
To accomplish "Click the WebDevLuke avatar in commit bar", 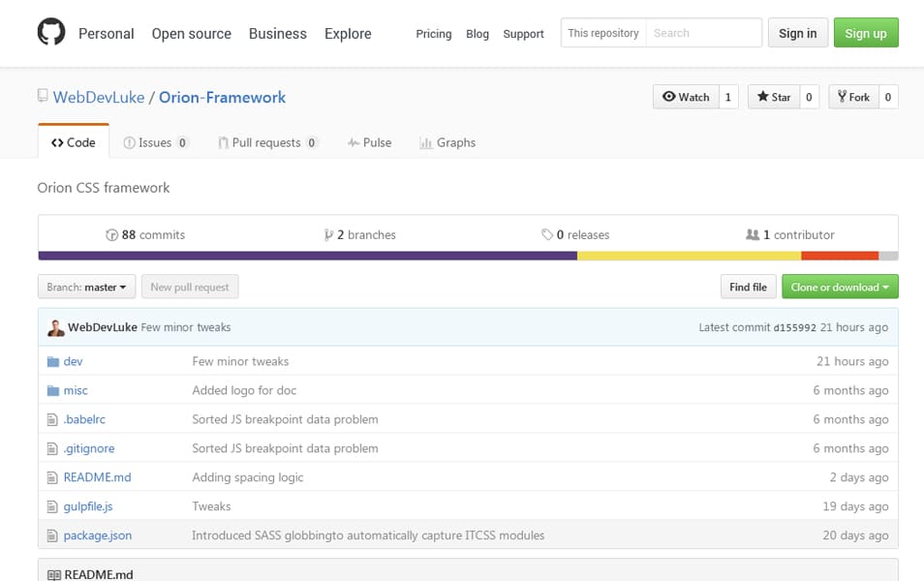I will (56, 327).
